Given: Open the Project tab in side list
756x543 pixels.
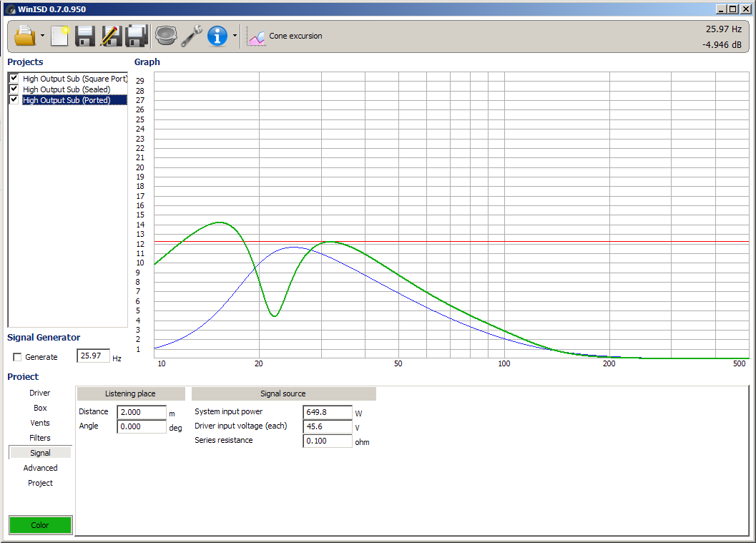Looking at the screenshot, I should (x=40, y=483).
